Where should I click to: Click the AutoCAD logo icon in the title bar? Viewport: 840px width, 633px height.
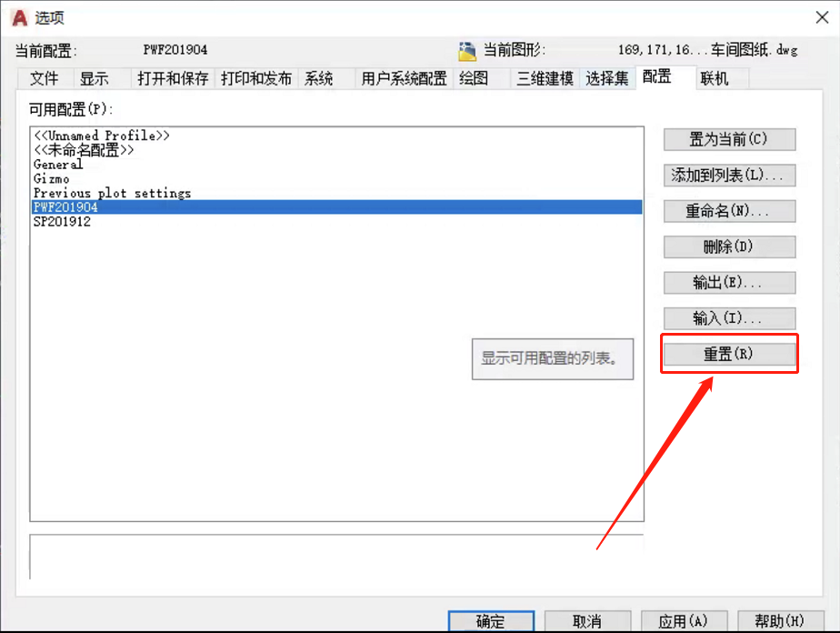pyautogui.click(x=20, y=17)
